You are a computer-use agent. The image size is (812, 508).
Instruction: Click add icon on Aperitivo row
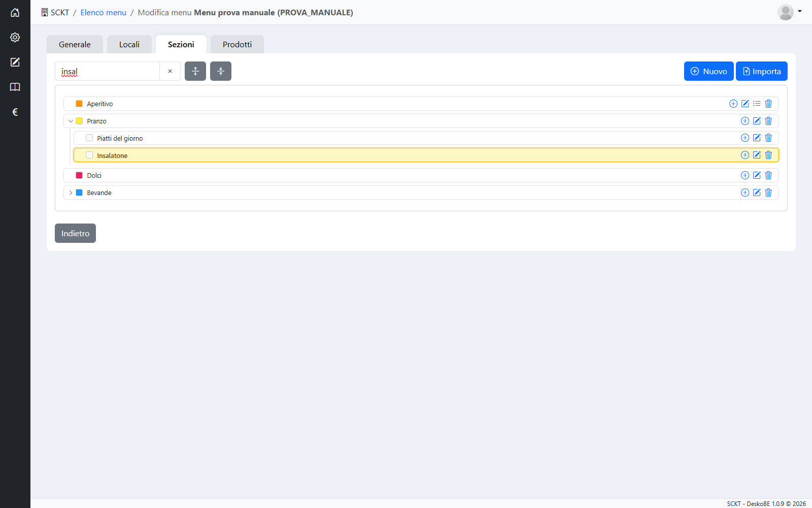pos(733,104)
